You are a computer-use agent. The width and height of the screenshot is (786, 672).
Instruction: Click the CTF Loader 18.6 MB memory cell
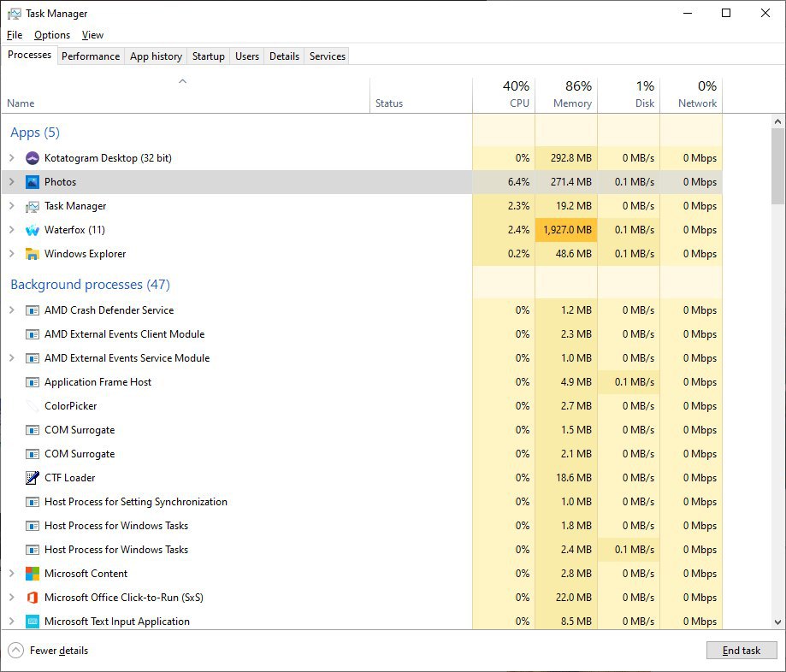pyautogui.click(x=566, y=478)
